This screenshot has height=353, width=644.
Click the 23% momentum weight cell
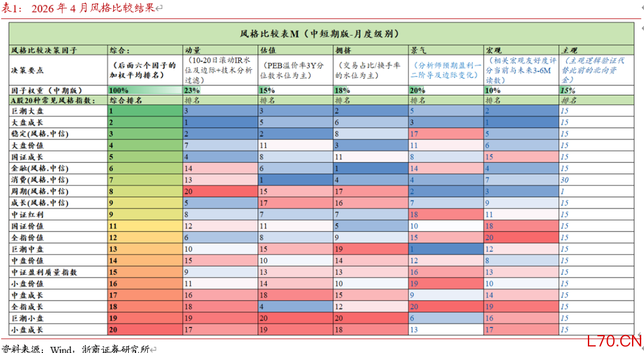pyautogui.click(x=192, y=90)
